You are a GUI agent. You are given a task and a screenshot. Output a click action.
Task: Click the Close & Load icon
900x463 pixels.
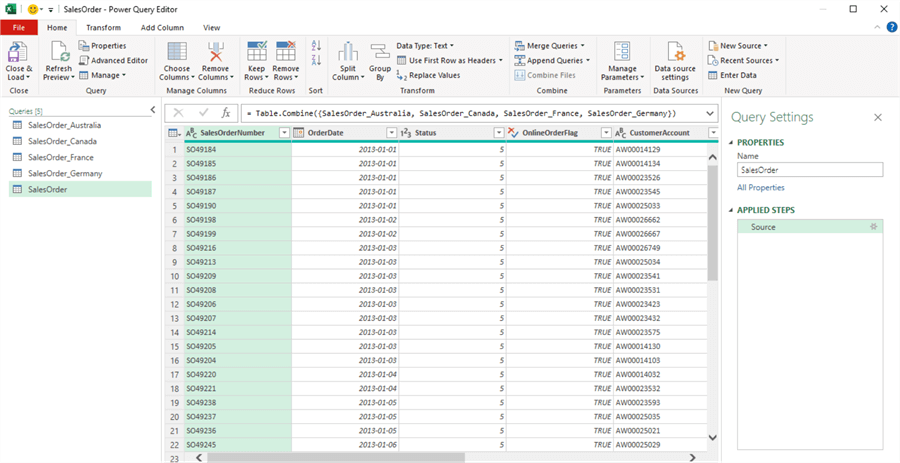[x=18, y=53]
